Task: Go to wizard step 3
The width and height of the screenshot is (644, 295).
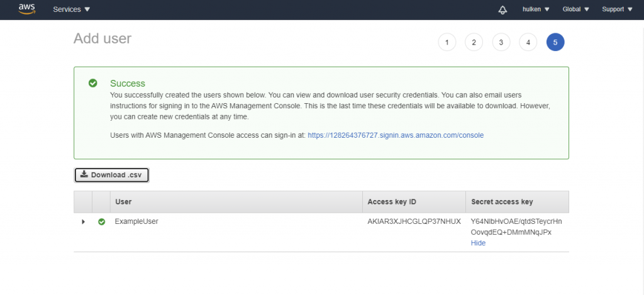Action: coord(501,43)
